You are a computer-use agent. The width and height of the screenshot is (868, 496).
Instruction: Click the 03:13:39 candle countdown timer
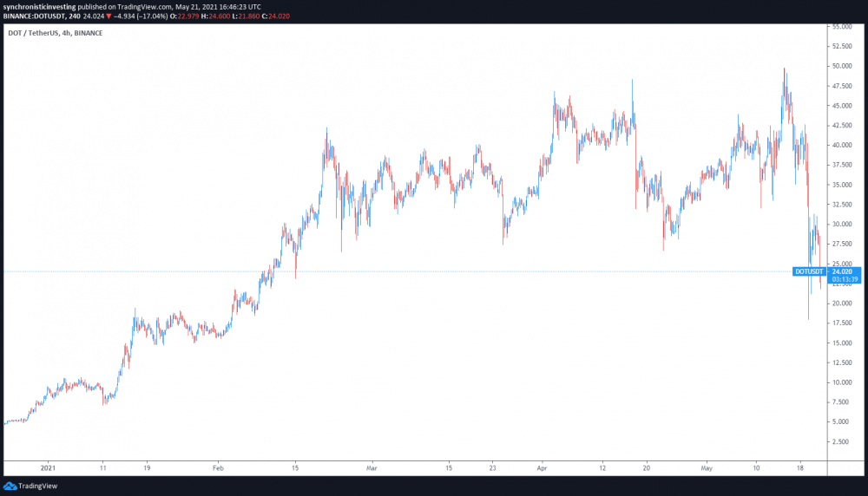coord(845,279)
